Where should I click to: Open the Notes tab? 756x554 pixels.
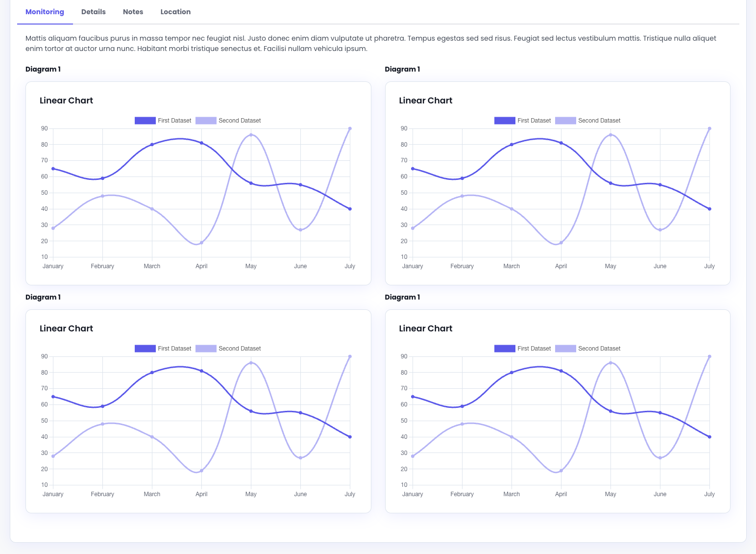tap(133, 12)
